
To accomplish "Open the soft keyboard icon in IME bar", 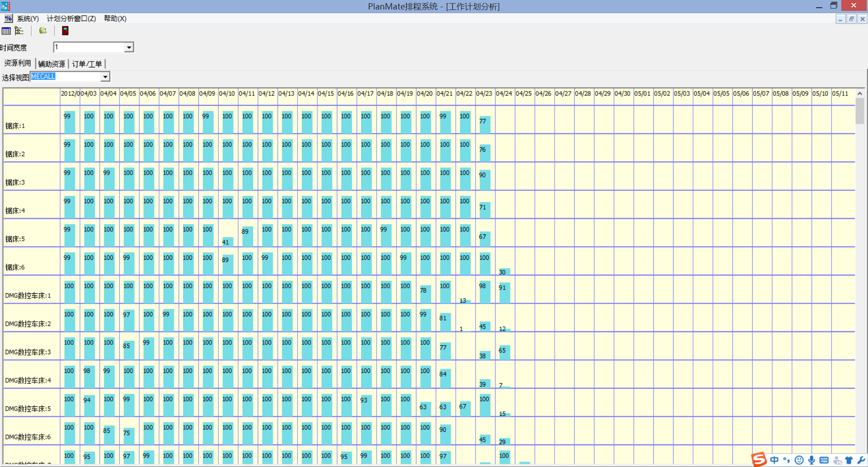I will click(x=824, y=460).
